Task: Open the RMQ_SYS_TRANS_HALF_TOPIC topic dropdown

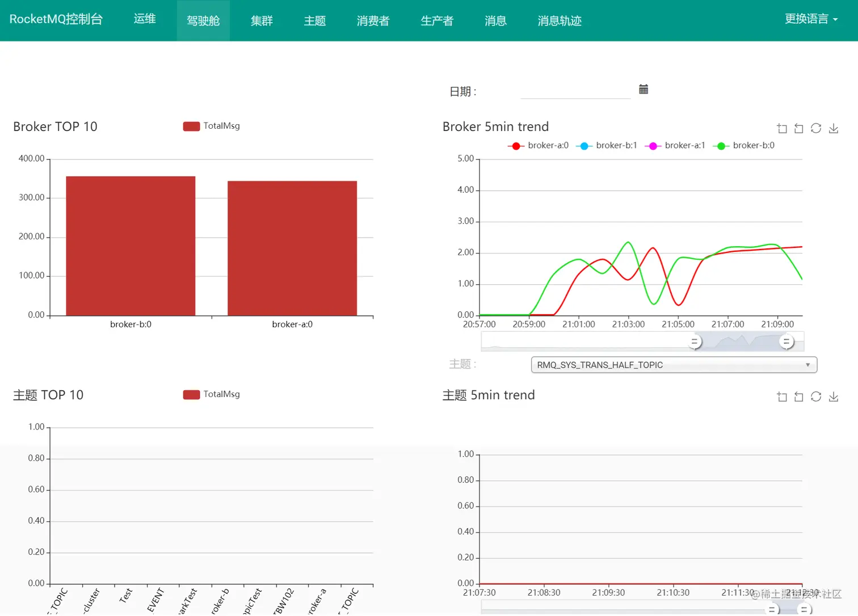Action: coord(673,365)
